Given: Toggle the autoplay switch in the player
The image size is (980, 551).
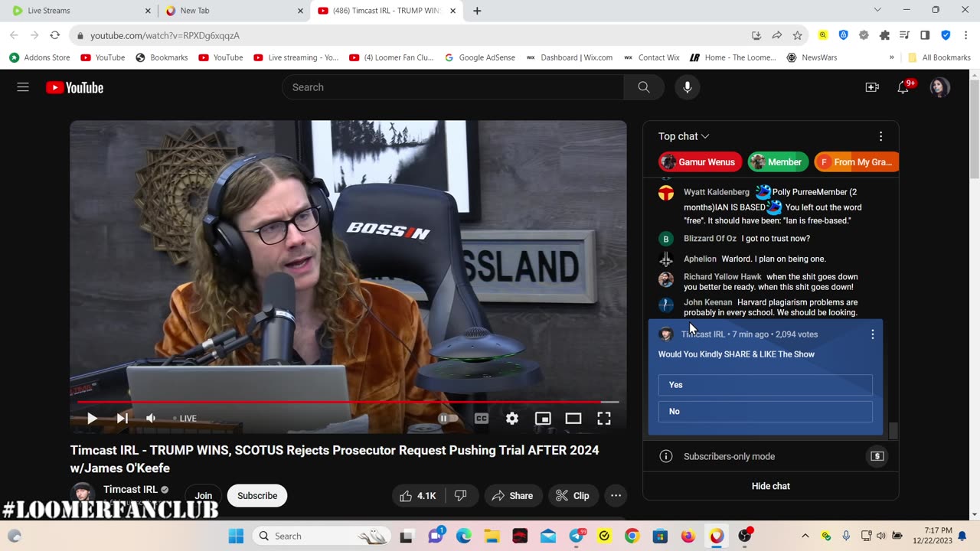Looking at the screenshot, I should 448,418.
